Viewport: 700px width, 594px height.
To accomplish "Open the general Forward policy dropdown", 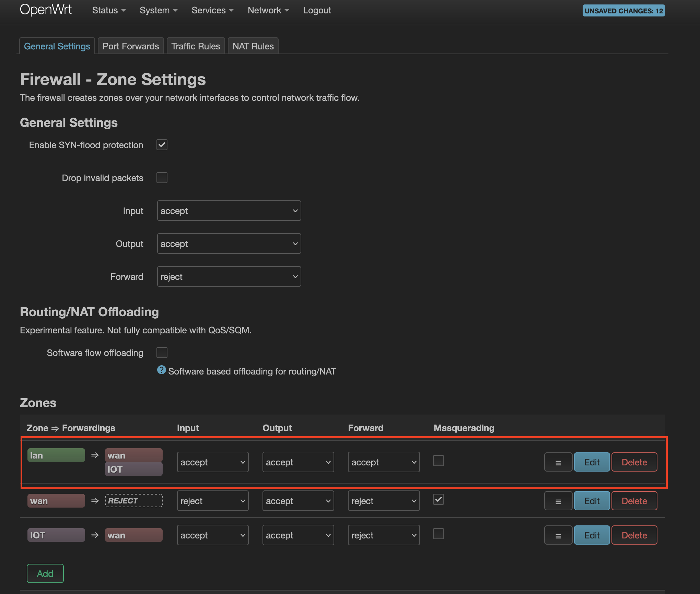I will click(x=229, y=277).
